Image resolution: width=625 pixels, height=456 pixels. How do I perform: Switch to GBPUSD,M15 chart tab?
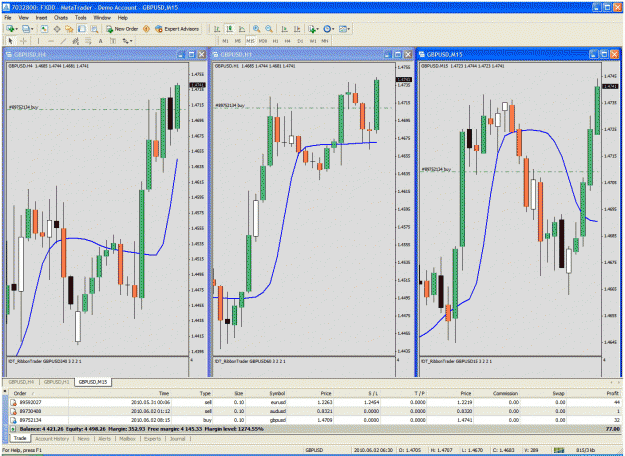tap(93, 382)
